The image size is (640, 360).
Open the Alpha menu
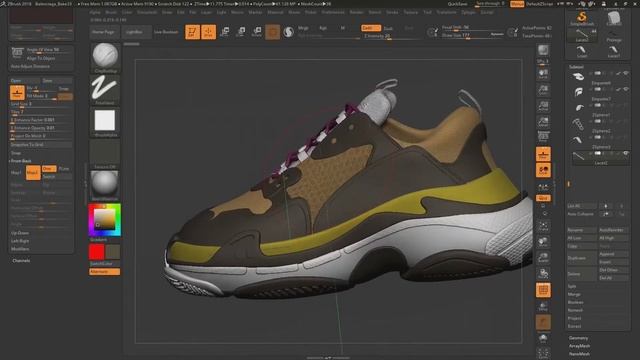pyautogui.click(x=95, y=12)
